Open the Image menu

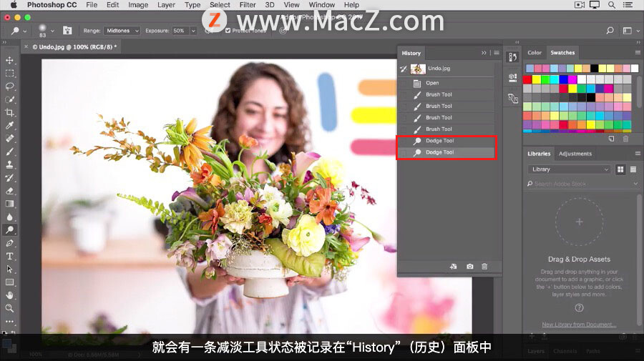(x=138, y=5)
